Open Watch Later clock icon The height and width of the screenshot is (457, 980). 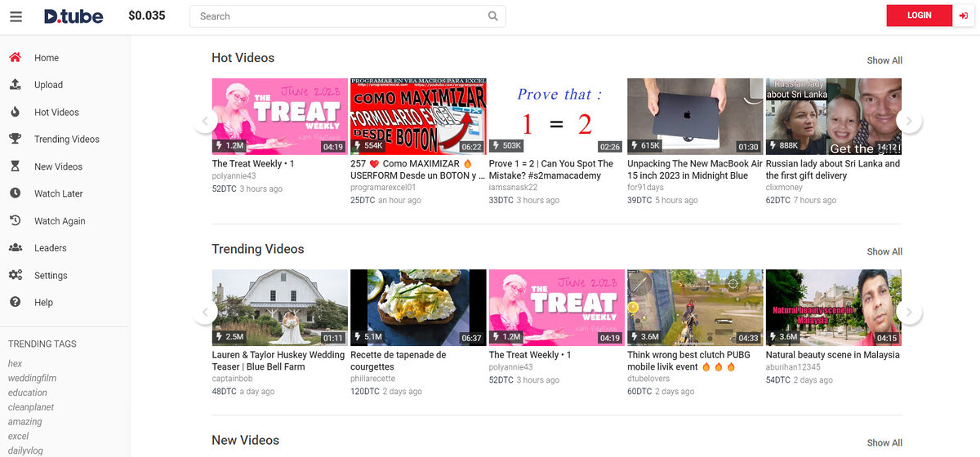point(15,193)
